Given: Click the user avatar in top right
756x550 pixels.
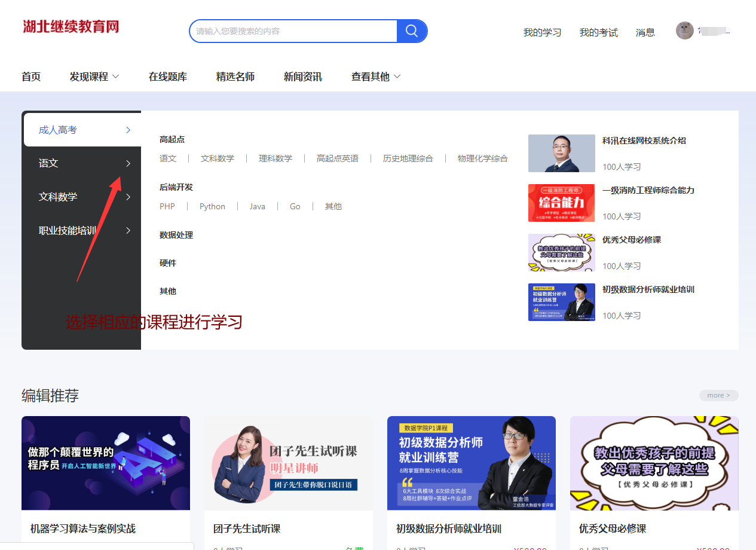Looking at the screenshot, I should tap(685, 30).
